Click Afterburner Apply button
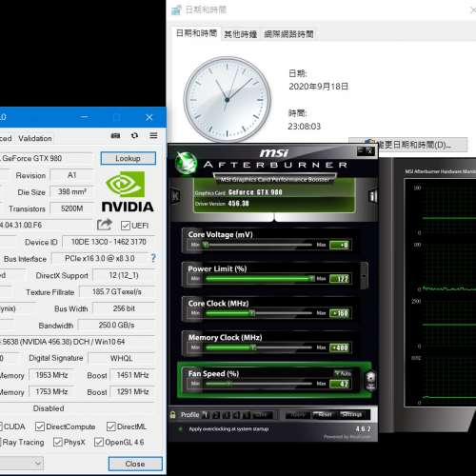 [298, 415]
